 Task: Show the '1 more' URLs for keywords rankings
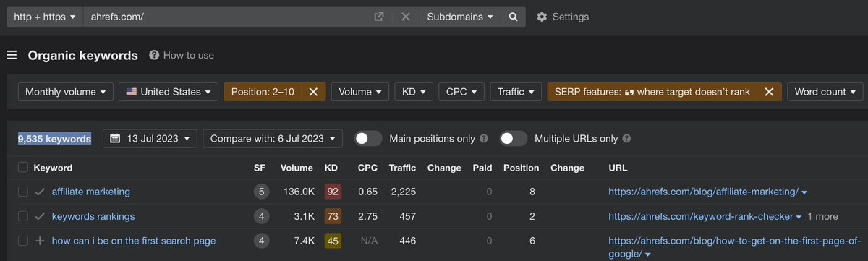click(x=823, y=216)
